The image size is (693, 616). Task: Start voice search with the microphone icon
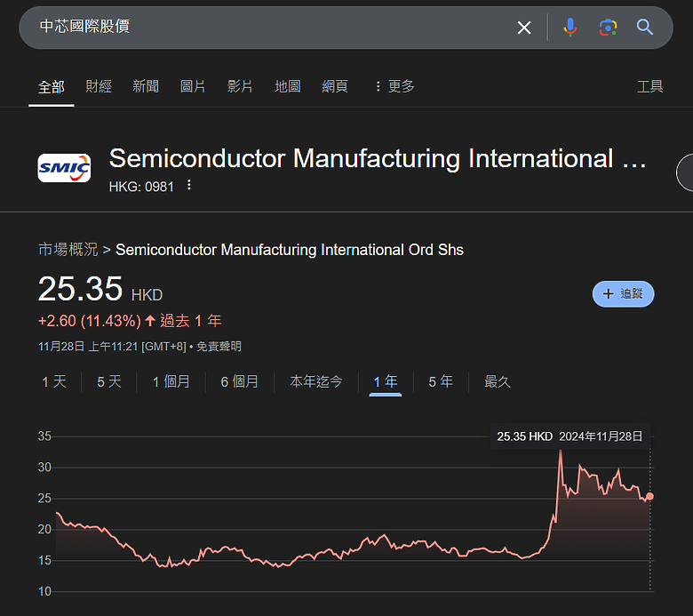[570, 27]
